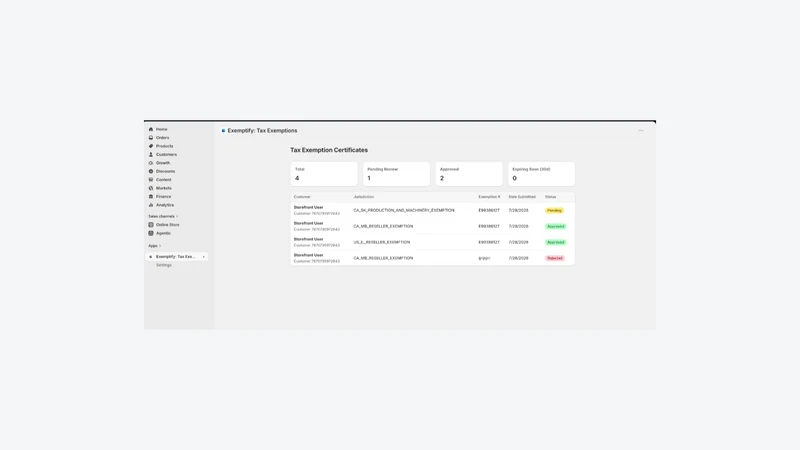Click the Date Submitted column header

(x=522, y=197)
